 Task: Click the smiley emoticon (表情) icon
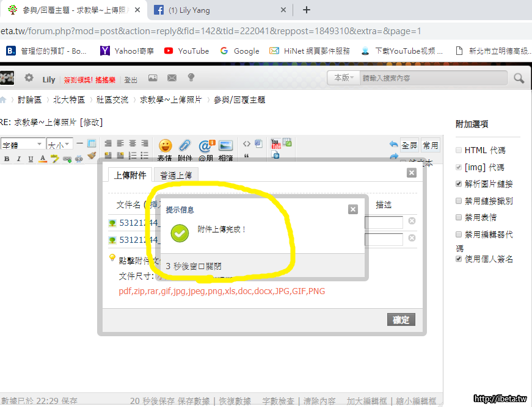click(x=165, y=146)
